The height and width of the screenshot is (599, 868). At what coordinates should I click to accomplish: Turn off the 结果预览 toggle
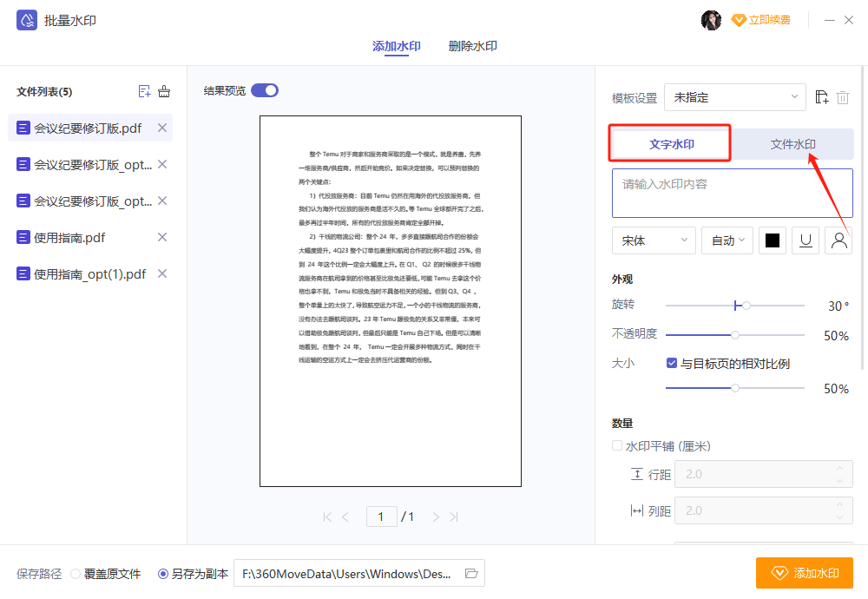coord(265,90)
